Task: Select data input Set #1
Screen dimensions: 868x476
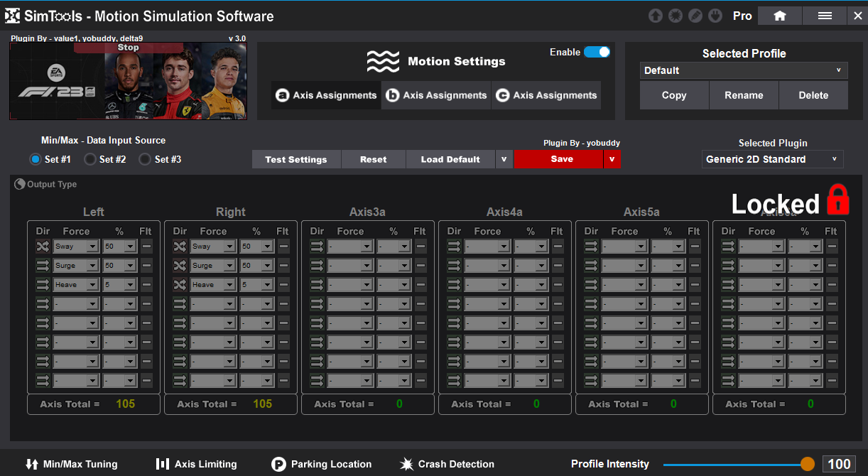Action: [36, 159]
